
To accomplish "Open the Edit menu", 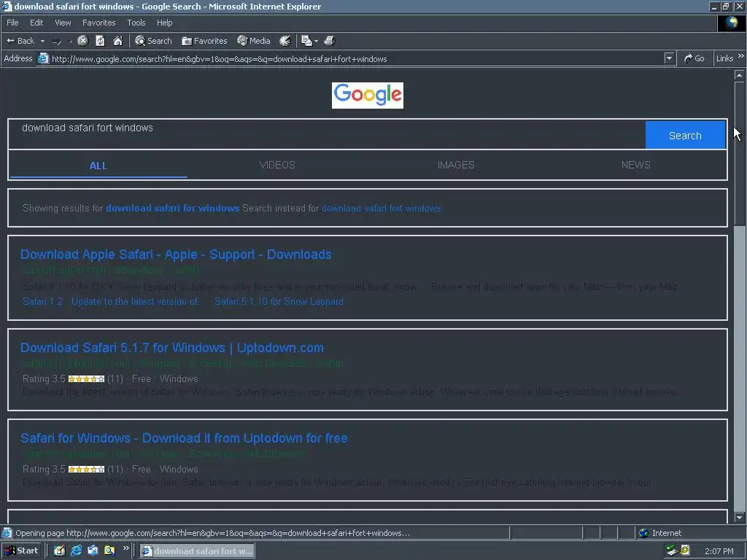I will tap(36, 23).
